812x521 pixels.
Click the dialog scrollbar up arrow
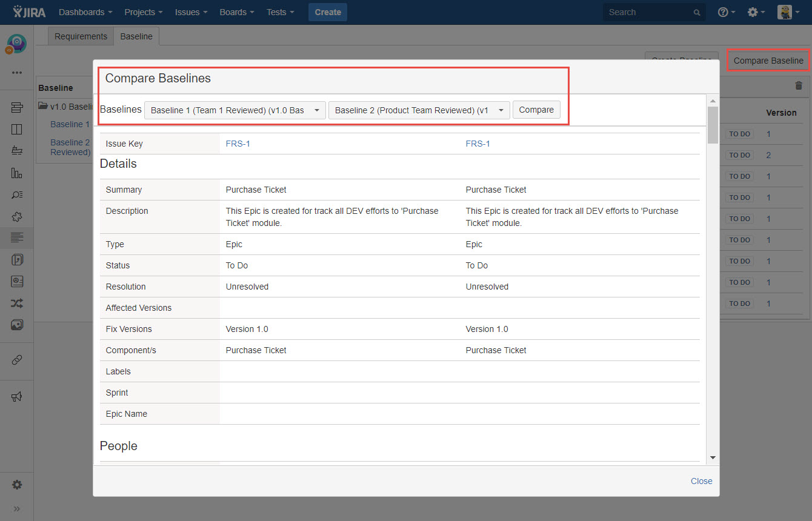click(713, 101)
